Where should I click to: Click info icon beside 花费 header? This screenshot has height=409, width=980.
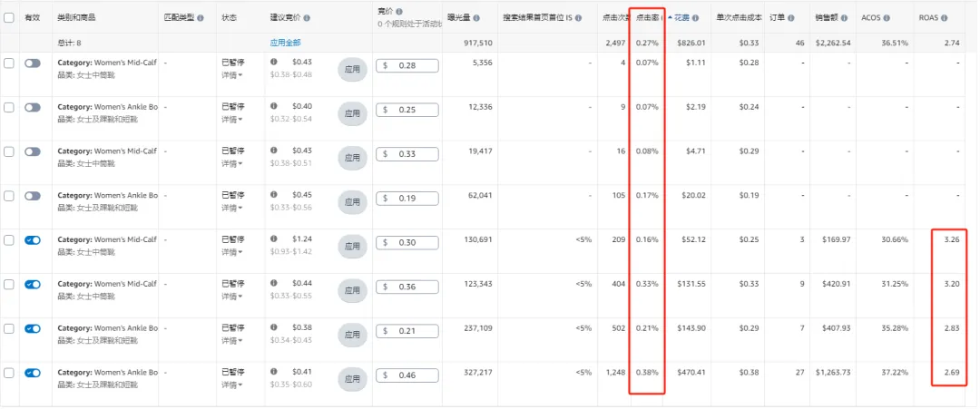pyautogui.click(x=695, y=18)
